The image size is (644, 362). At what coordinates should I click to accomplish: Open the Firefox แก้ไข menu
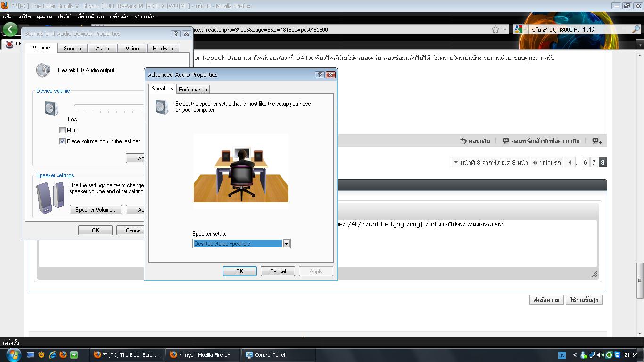(25, 16)
